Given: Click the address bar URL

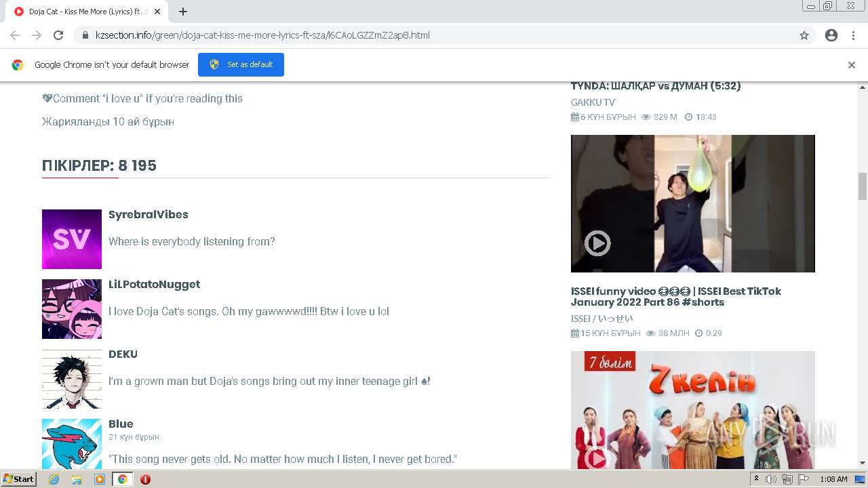Looking at the screenshot, I should coord(262,35).
